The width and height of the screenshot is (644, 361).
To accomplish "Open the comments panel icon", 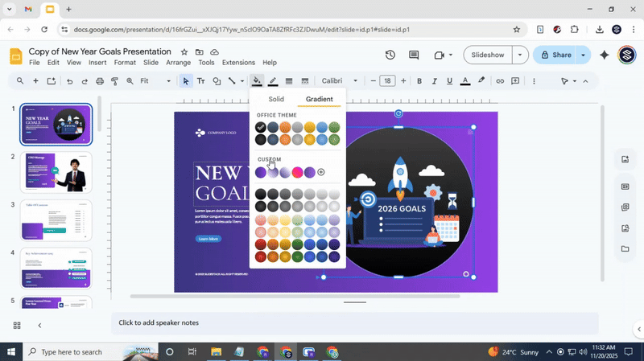I will 414,55.
